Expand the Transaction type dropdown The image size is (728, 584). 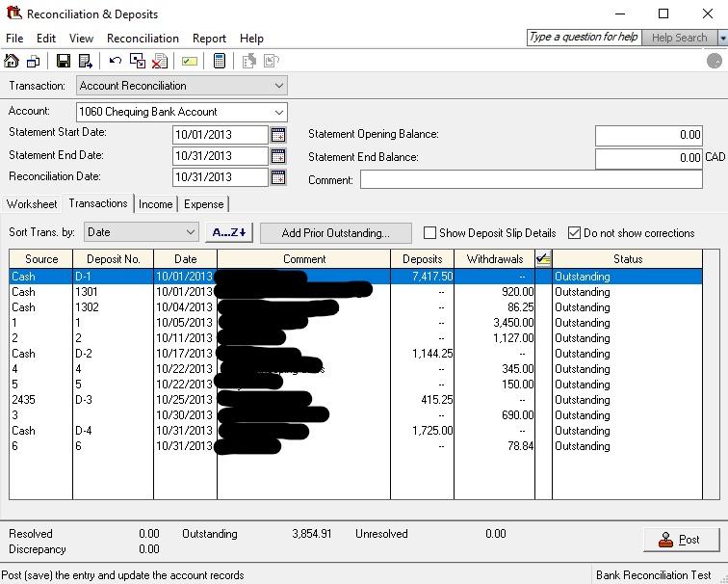click(x=278, y=86)
